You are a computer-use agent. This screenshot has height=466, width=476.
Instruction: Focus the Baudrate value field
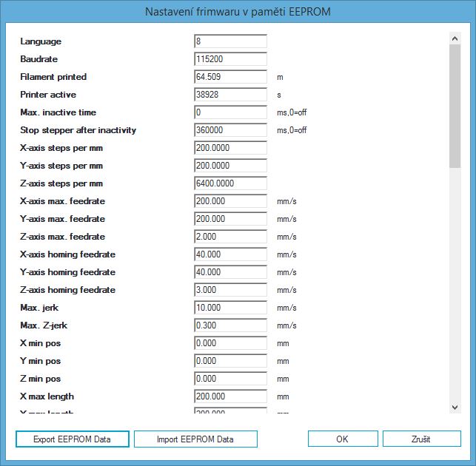pos(230,59)
